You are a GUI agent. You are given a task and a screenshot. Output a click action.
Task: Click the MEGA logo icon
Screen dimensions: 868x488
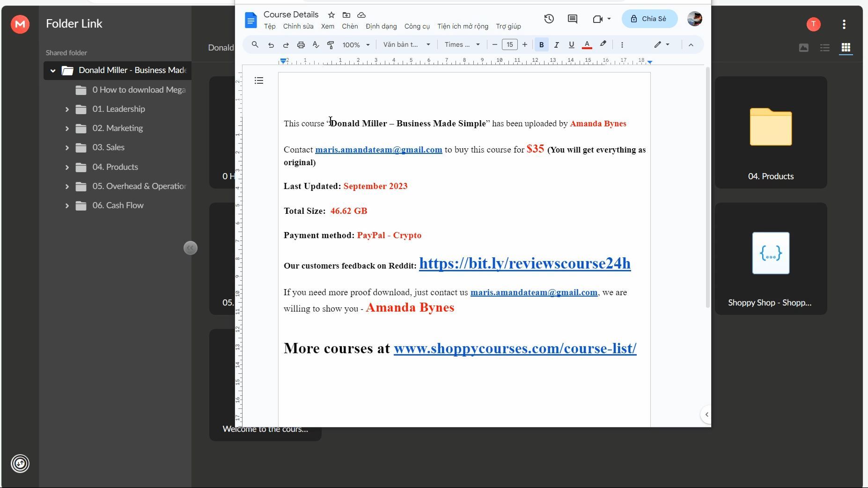coord(20,24)
